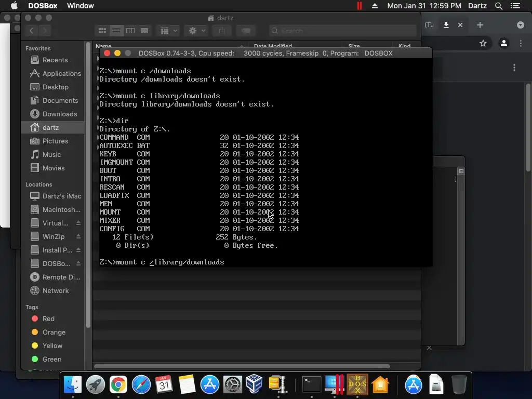This screenshot has height=399, width=532.
Task: Open Finder action gear menu
Action: pos(196,31)
